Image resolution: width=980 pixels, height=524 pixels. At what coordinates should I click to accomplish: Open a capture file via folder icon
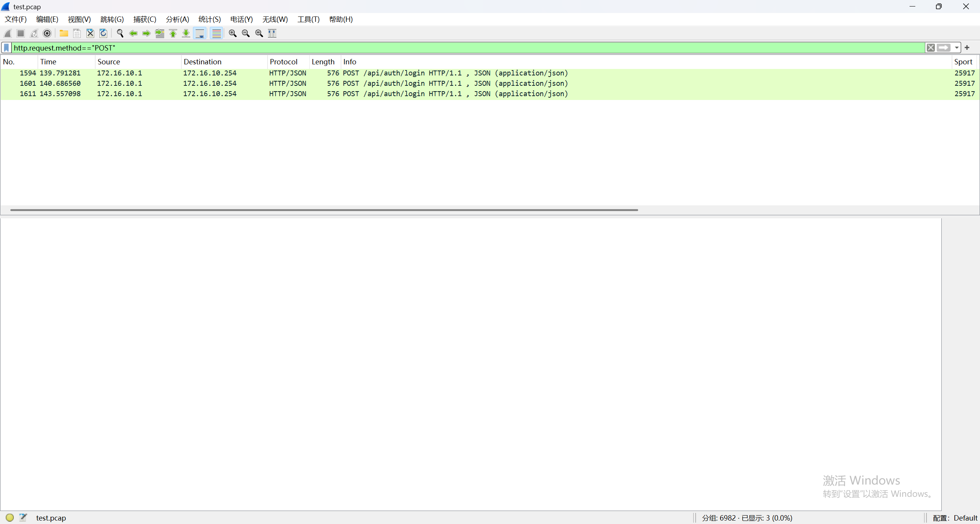[64, 33]
